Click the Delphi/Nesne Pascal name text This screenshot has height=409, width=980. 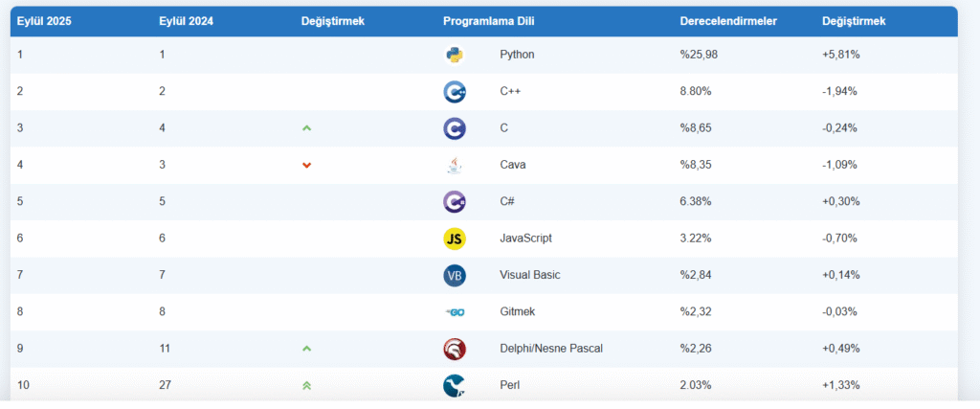coord(551,349)
